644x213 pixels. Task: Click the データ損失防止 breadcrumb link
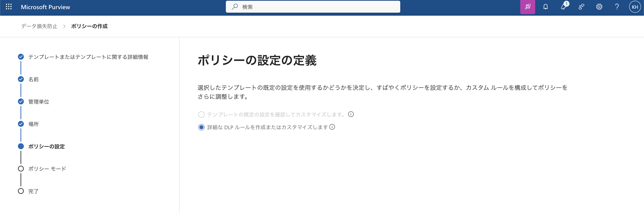(x=39, y=26)
